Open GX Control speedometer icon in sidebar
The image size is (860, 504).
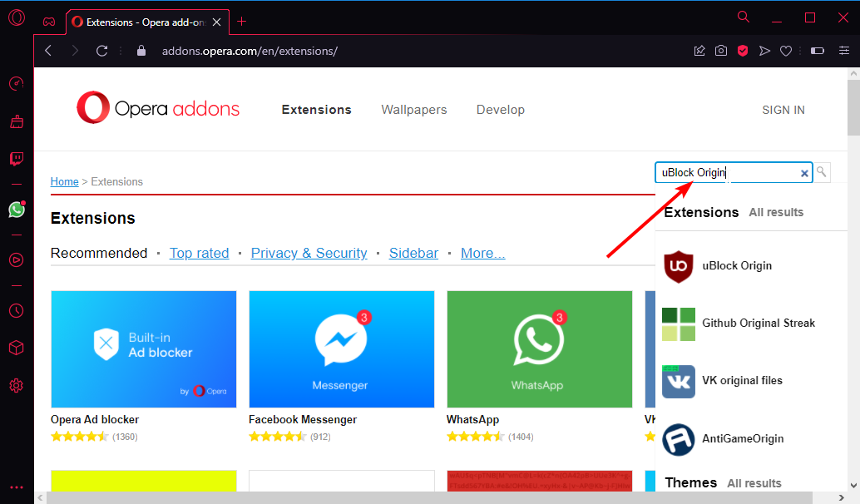click(x=17, y=83)
